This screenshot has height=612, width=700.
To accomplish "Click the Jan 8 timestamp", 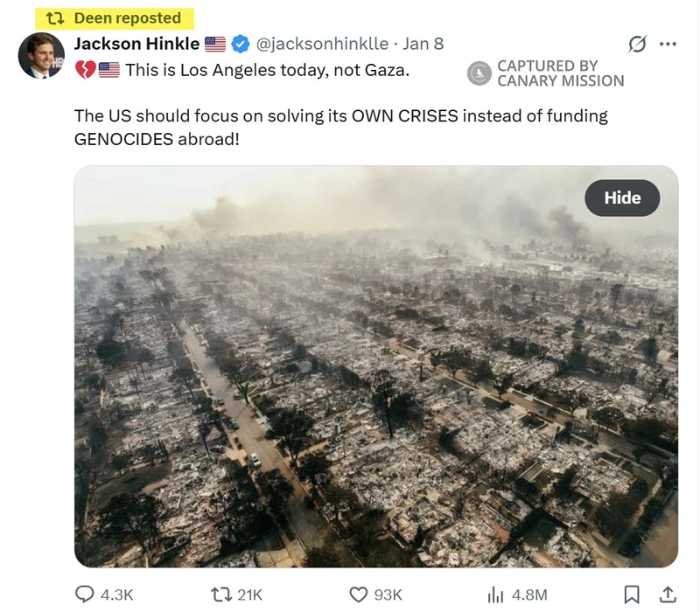I will (x=423, y=44).
